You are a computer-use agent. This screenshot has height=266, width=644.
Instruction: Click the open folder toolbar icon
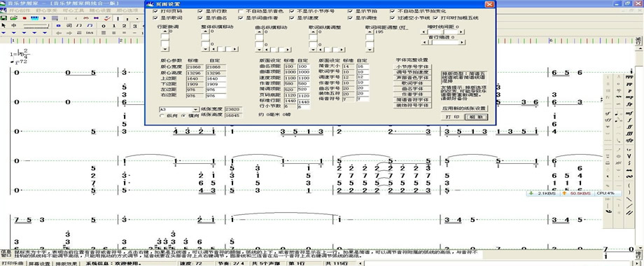[13, 18]
